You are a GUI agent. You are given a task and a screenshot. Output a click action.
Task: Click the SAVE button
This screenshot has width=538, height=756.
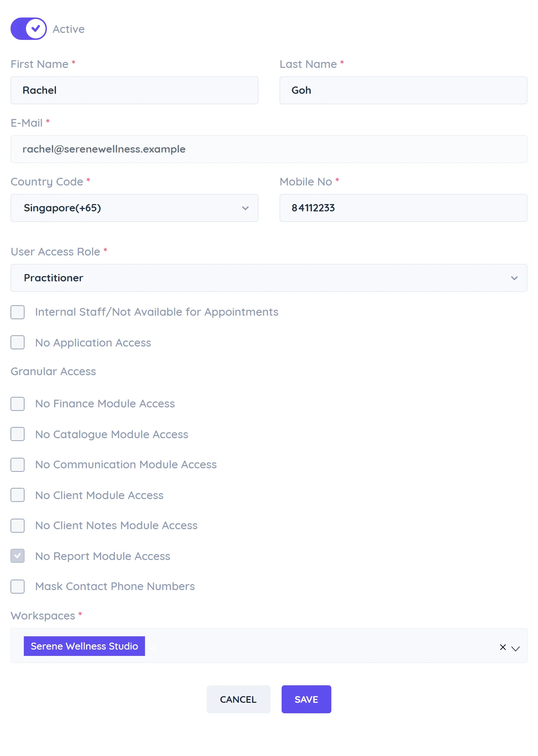click(x=306, y=699)
